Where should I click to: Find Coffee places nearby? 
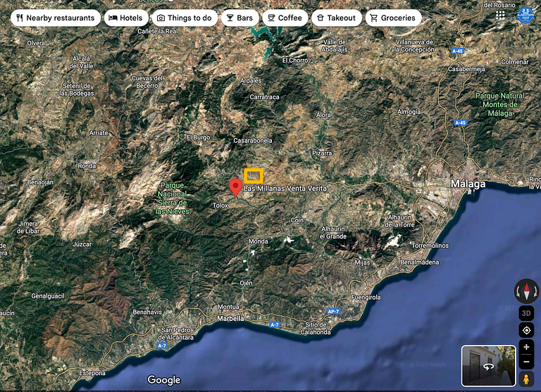(283, 18)
